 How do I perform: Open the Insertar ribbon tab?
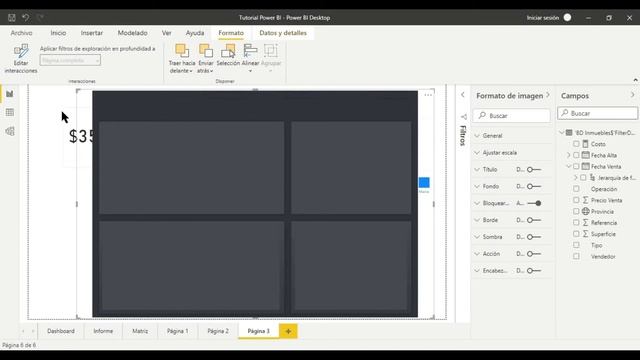[x=92, y=33]
